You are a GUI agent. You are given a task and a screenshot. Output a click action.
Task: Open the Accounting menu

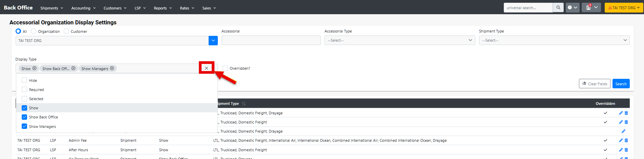point(83,8)
